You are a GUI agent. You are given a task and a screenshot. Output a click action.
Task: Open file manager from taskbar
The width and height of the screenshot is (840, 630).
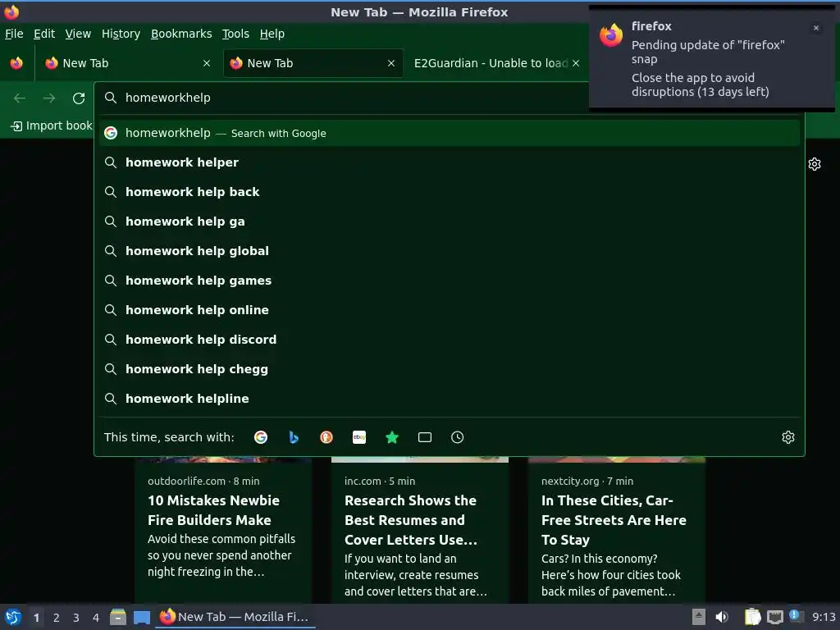pos(118,617)
